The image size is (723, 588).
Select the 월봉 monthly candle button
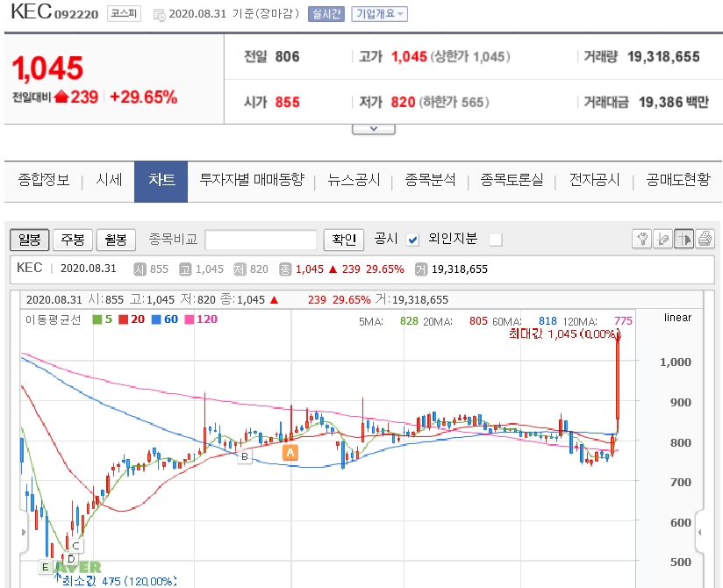point(116,240)
